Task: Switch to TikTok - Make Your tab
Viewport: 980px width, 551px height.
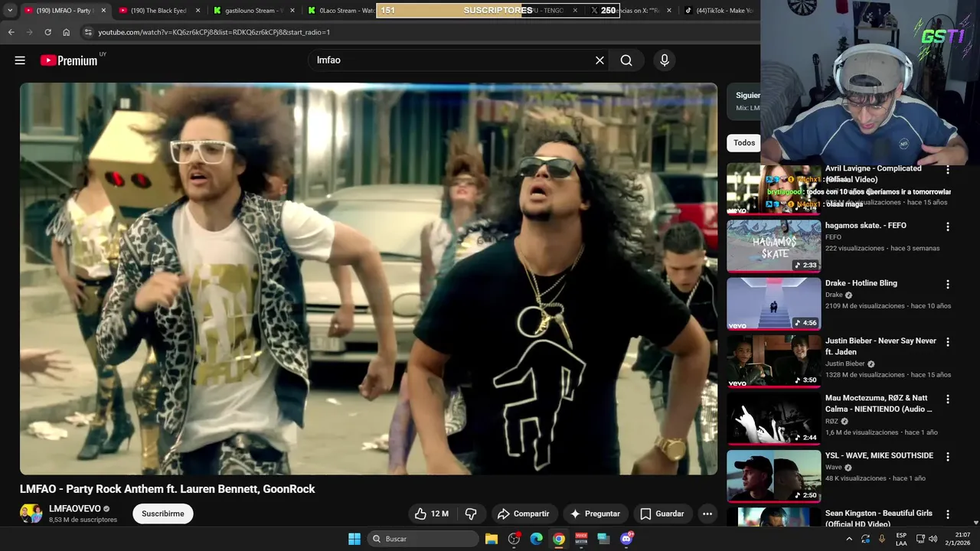Action: 719,11
